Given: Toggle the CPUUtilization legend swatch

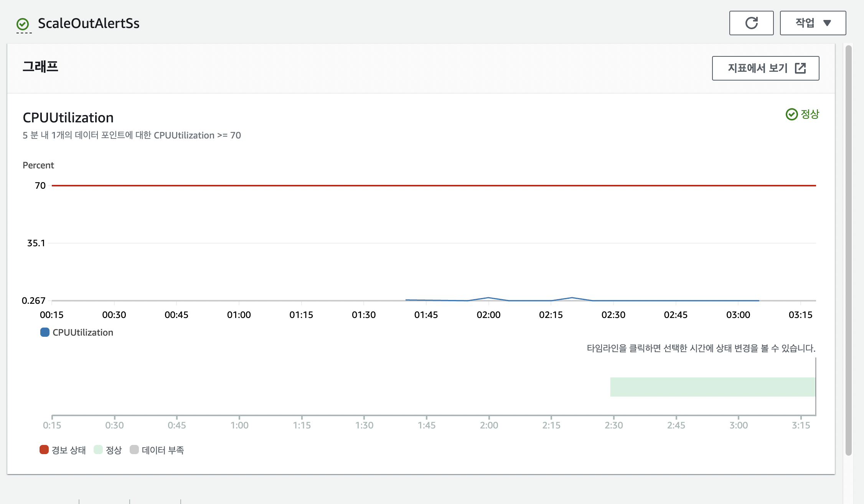Looking at the screenshot, I should 45,332.
